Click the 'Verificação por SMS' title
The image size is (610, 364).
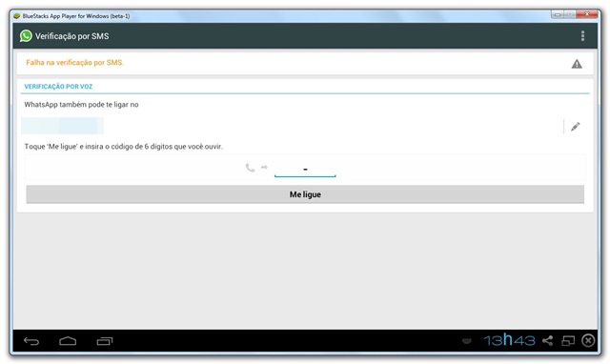pos(72,36)
